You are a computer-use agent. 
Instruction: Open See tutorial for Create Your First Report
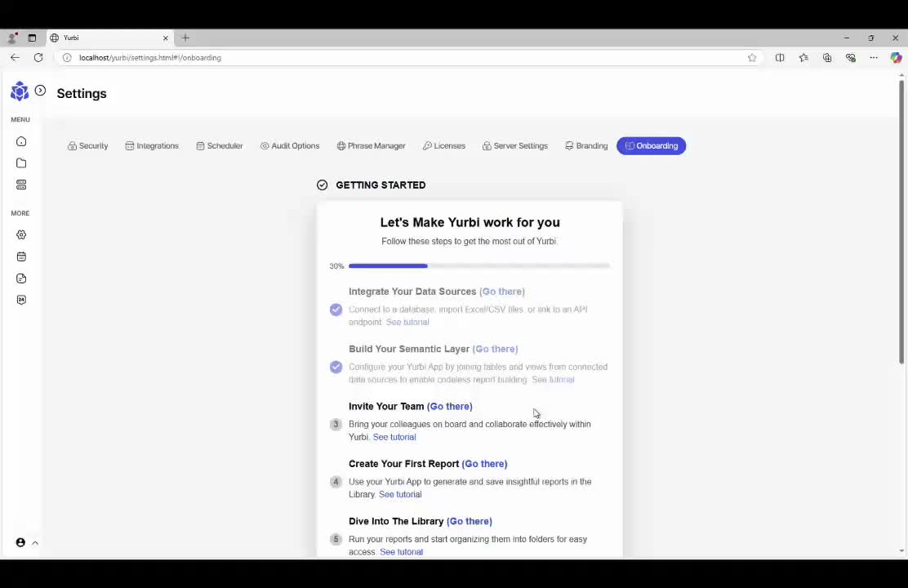(400, 494)
